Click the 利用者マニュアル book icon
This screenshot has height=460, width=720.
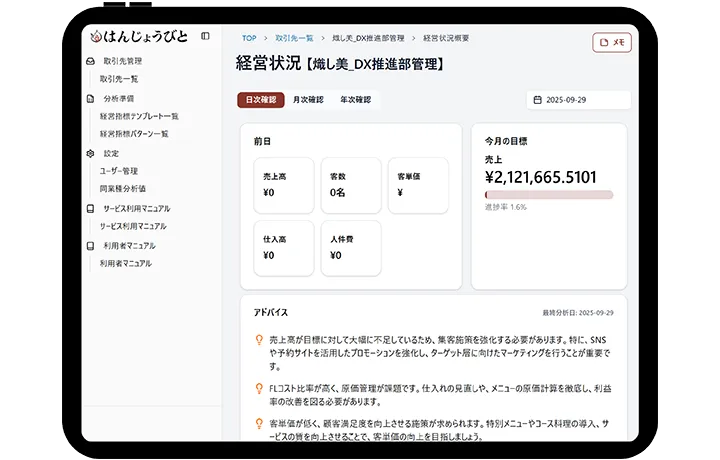[91, 245]
